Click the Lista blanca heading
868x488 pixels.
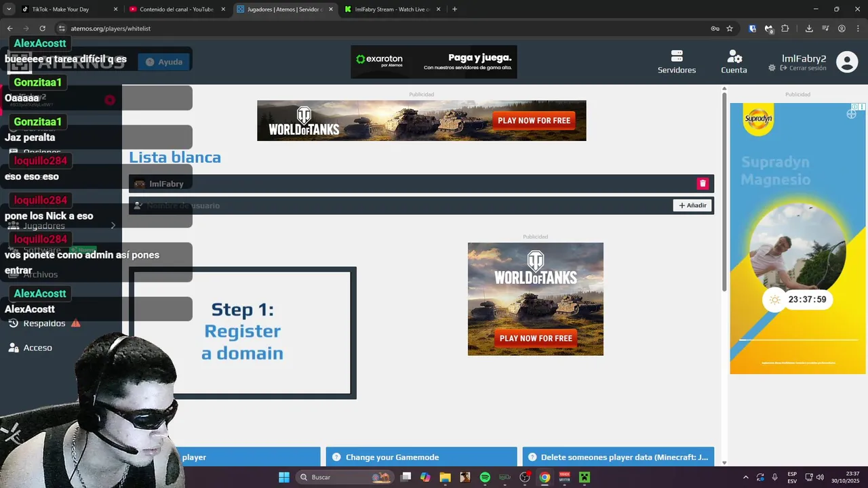coord(175,157)
